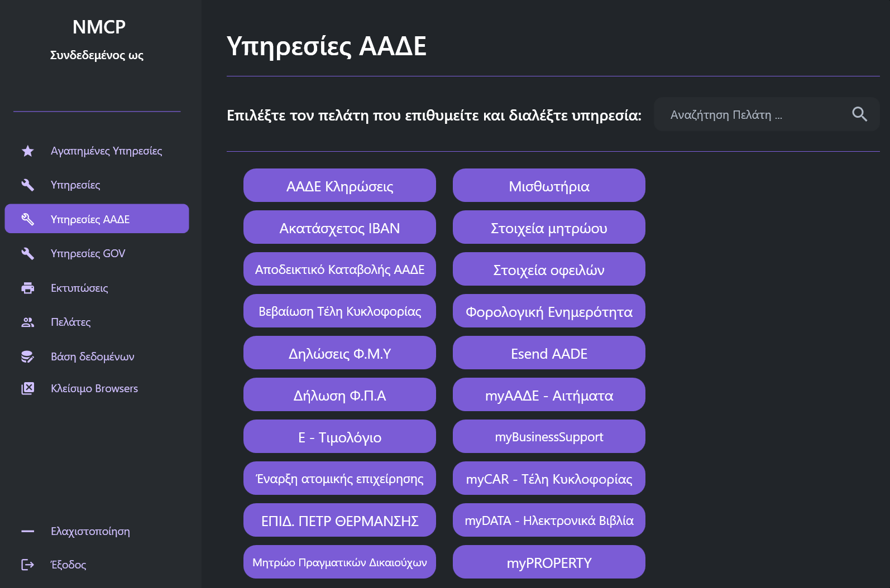Screen dimensions: 890x588
Task: Click the Κλείσιμο Browsers close icon
Action: [x=27, y=388]
